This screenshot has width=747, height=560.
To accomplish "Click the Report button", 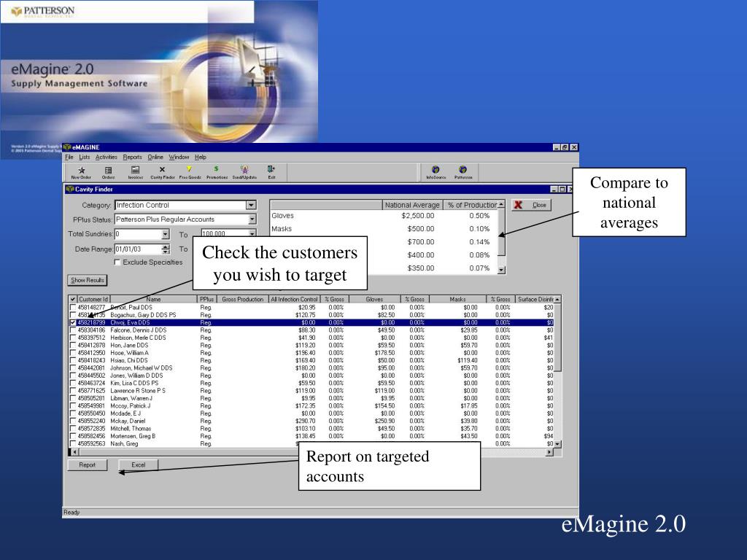I will click(x=88, y=464).
